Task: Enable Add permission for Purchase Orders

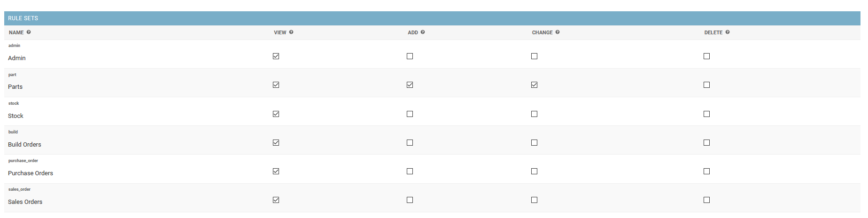Action: pos(410,171)
